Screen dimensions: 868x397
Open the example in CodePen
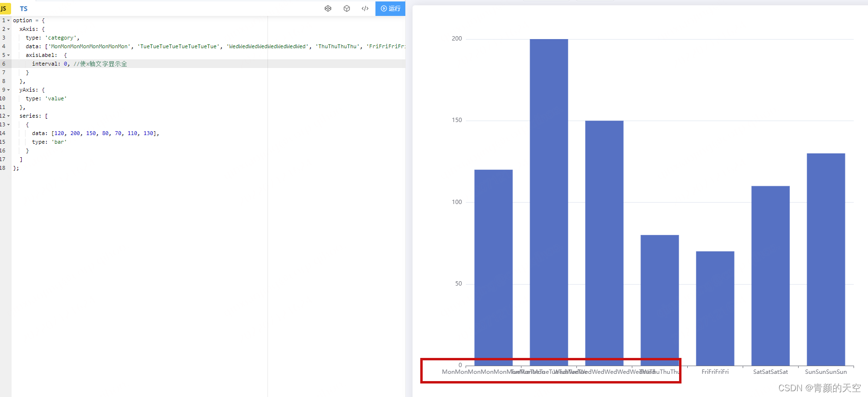pos(328,8)
